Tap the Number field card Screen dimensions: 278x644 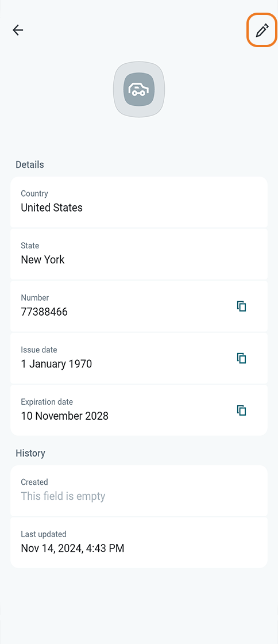(139, 306)
